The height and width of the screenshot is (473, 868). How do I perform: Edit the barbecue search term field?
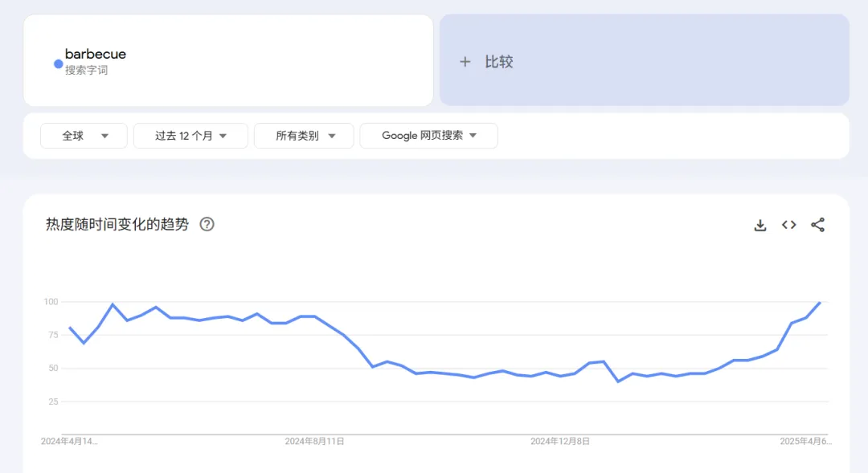coord(96,54)
